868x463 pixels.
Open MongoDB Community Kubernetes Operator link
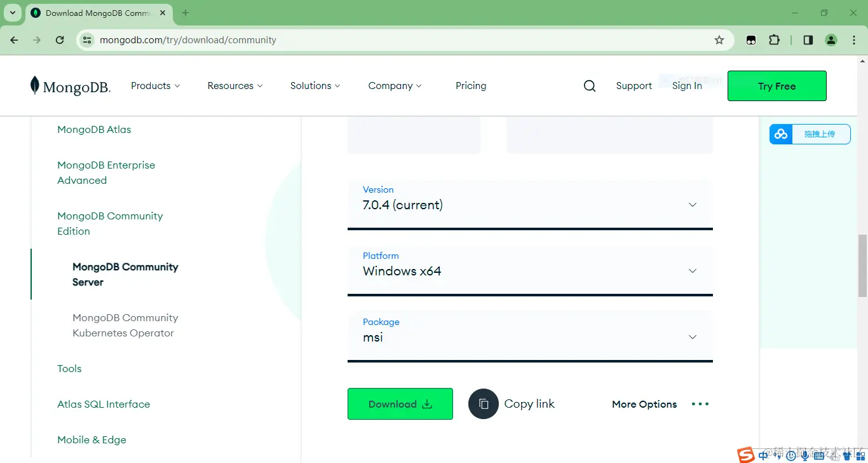pyautogui.click(x=125, y=325)
